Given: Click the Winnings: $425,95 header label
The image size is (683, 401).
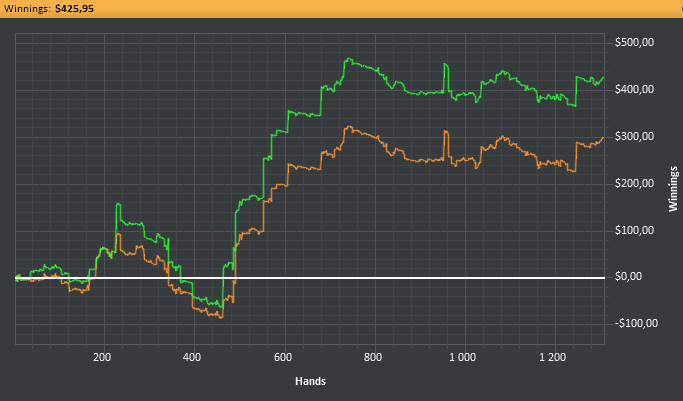Looking at the screenshot, I should click(x=48, y=9).
